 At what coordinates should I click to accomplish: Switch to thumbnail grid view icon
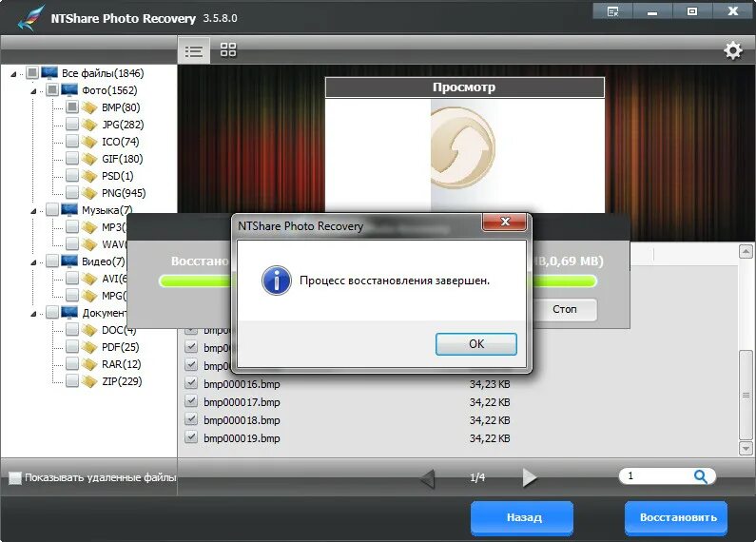[x=228, y=49]
